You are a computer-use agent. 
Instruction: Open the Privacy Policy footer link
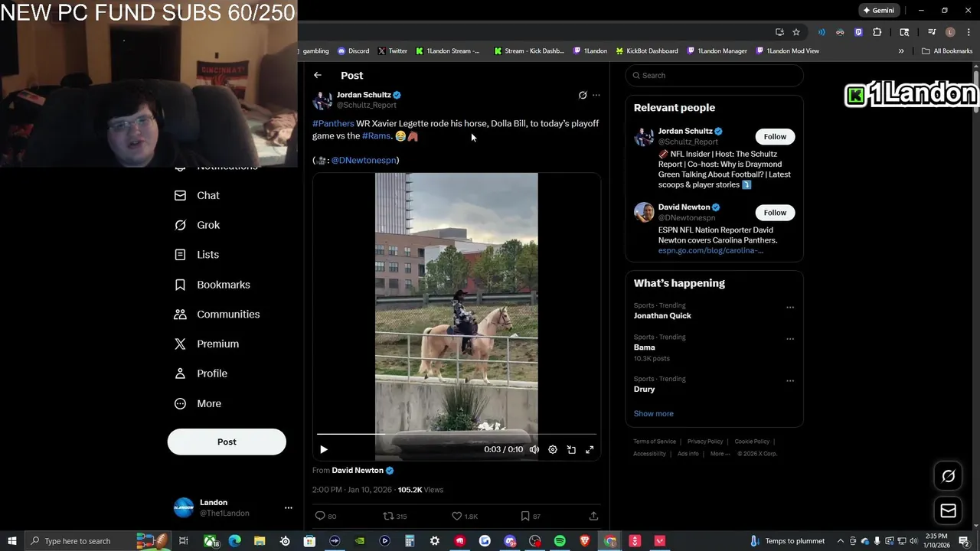pos(705,442)
